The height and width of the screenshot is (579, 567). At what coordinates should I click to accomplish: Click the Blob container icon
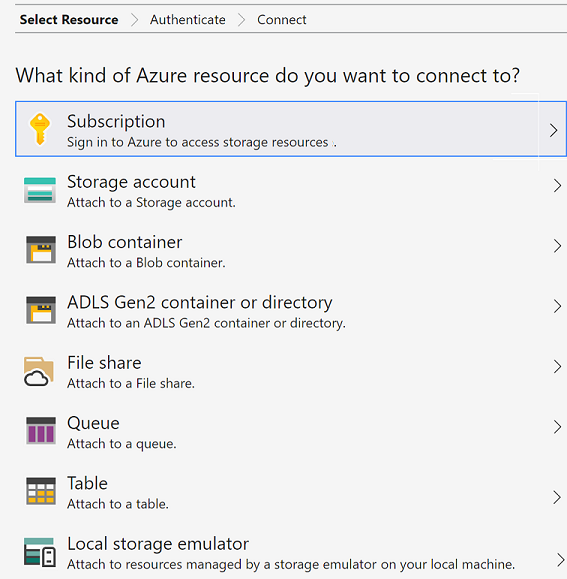[x=41, y=250]
